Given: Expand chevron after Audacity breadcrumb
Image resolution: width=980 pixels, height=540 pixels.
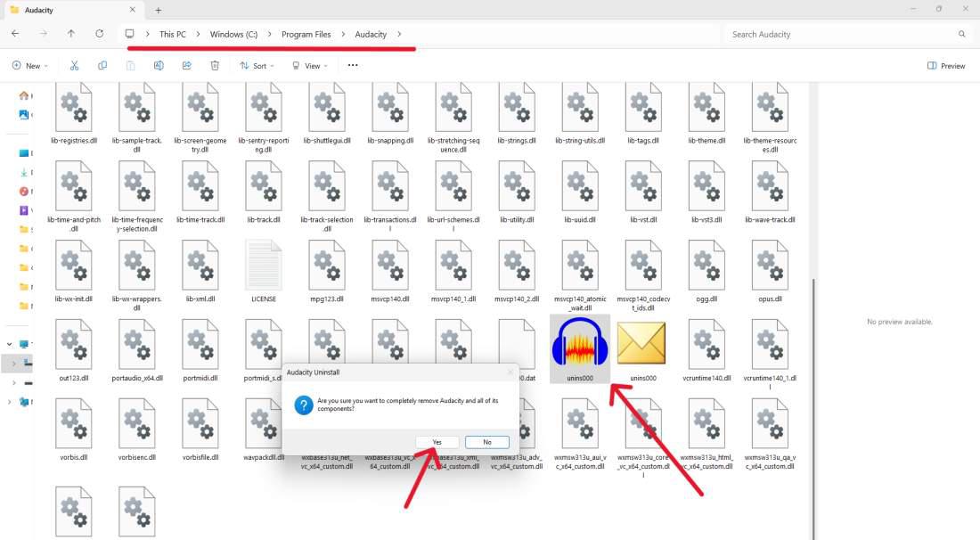Looking at the screenshot, I should (399, 35).
